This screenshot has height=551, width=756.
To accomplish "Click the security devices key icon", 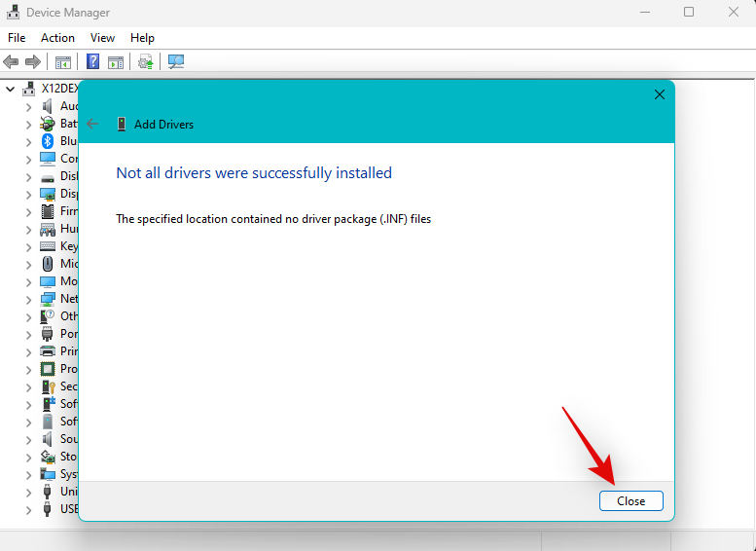I will (48, 386).
